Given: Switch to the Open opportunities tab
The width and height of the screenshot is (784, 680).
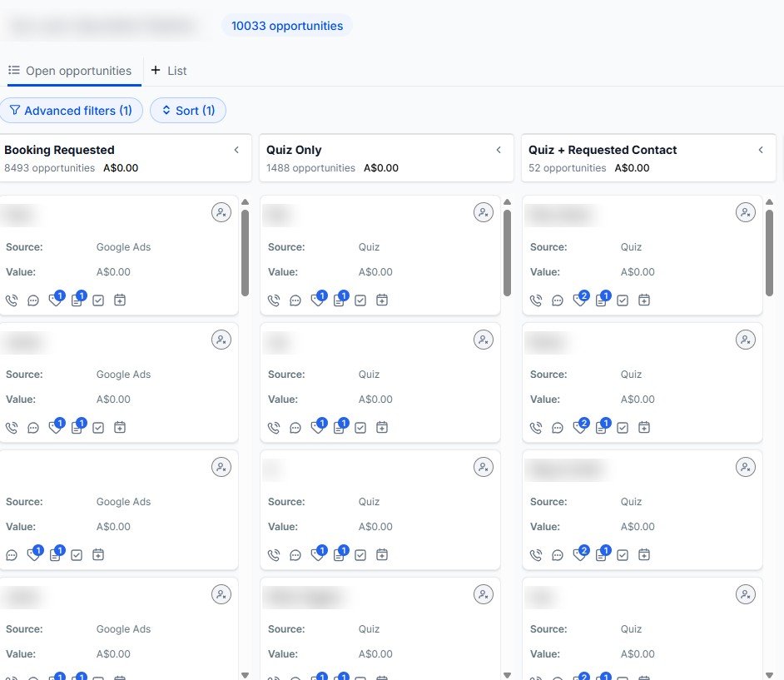Looking at the screenshot, I should point(71,71).
